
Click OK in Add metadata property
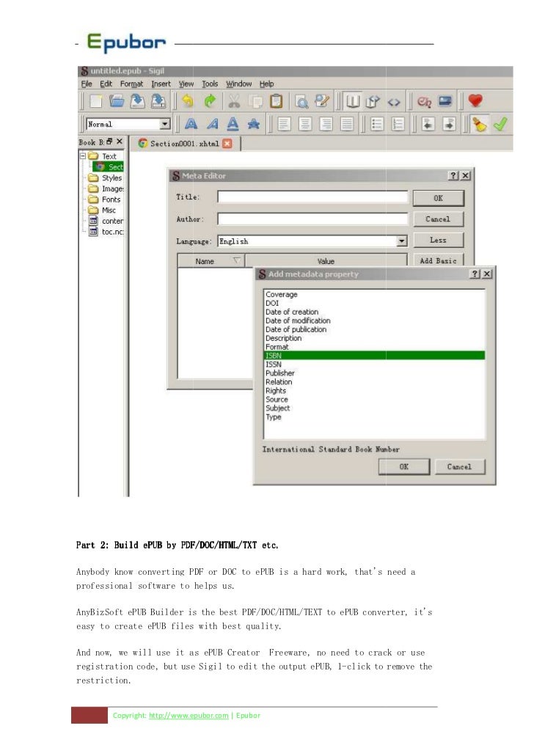(403, 466)
